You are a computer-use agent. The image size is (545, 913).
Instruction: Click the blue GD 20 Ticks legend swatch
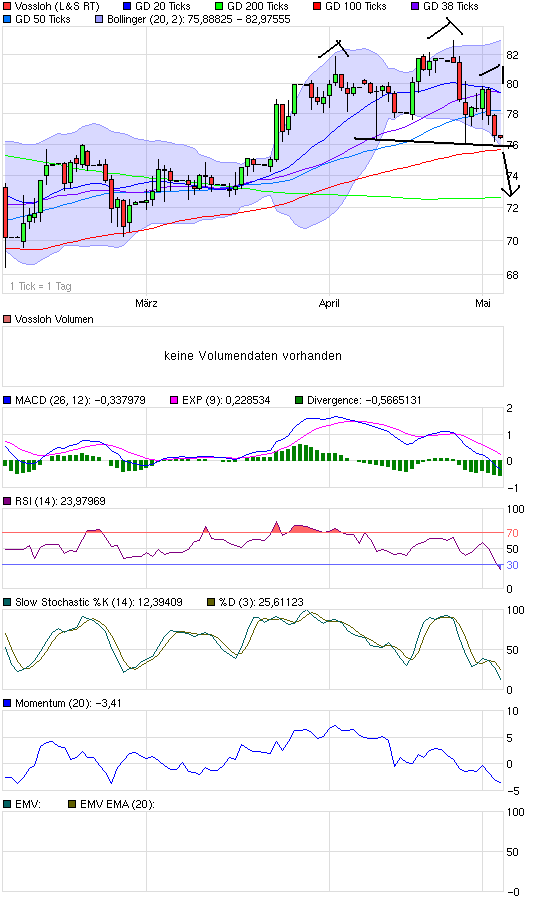pos(128,6)
